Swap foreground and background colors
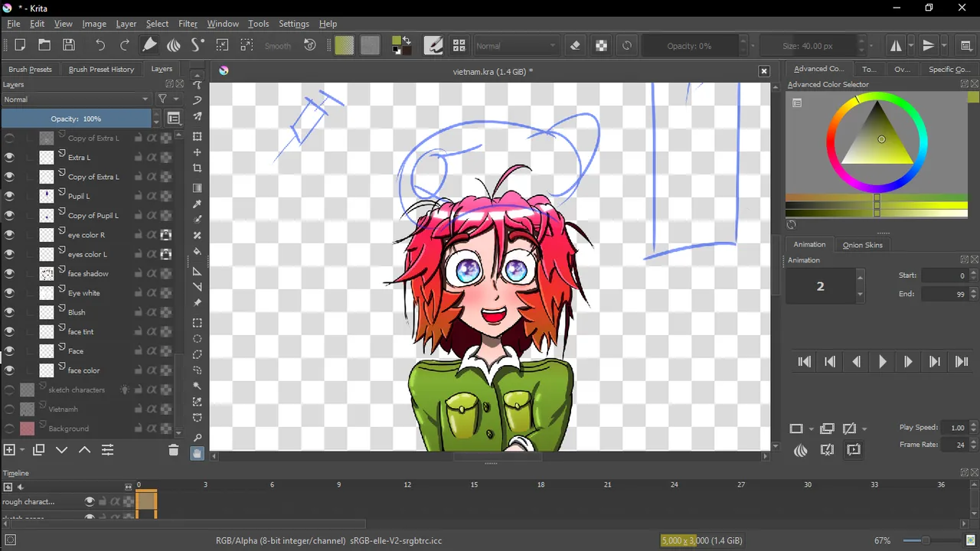 click(407, 41)
